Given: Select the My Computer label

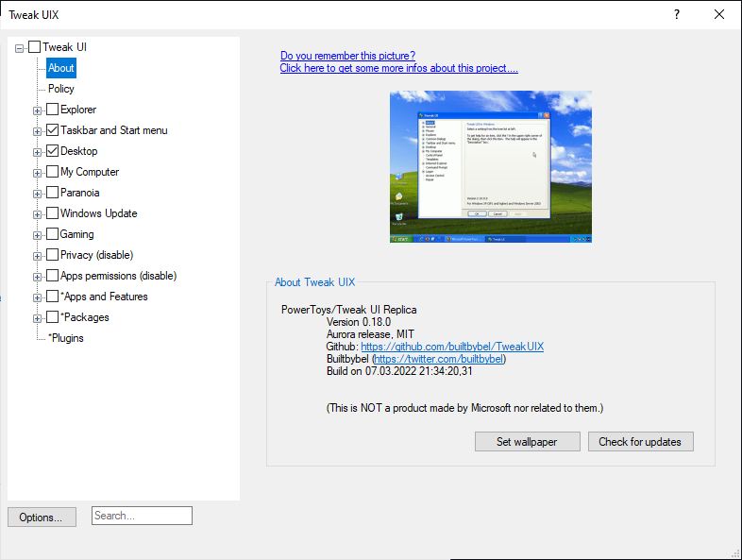Looking at the screenshot, I should [90, 172].
